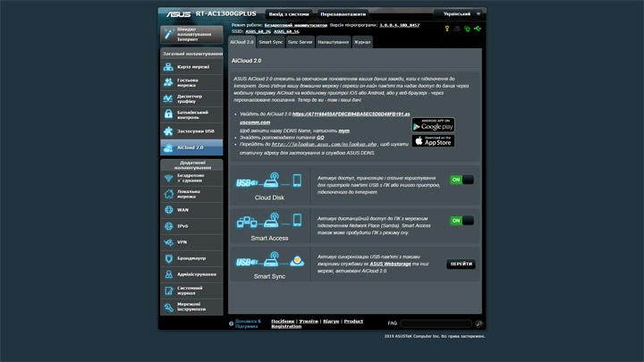Image resolution: width=644 pixels, height=362 pixels.
Task: Focus the FAQ search input field
Action: (x=436, y=324)
